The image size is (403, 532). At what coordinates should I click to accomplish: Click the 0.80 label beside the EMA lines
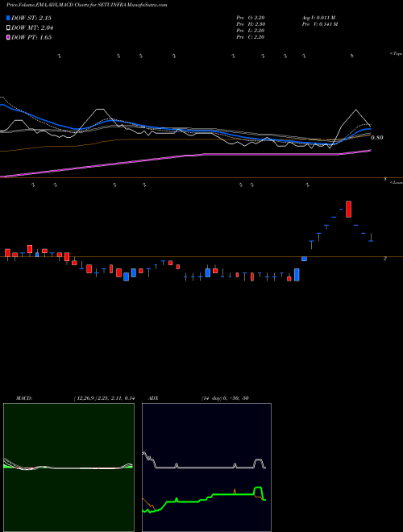coord(377,138)
